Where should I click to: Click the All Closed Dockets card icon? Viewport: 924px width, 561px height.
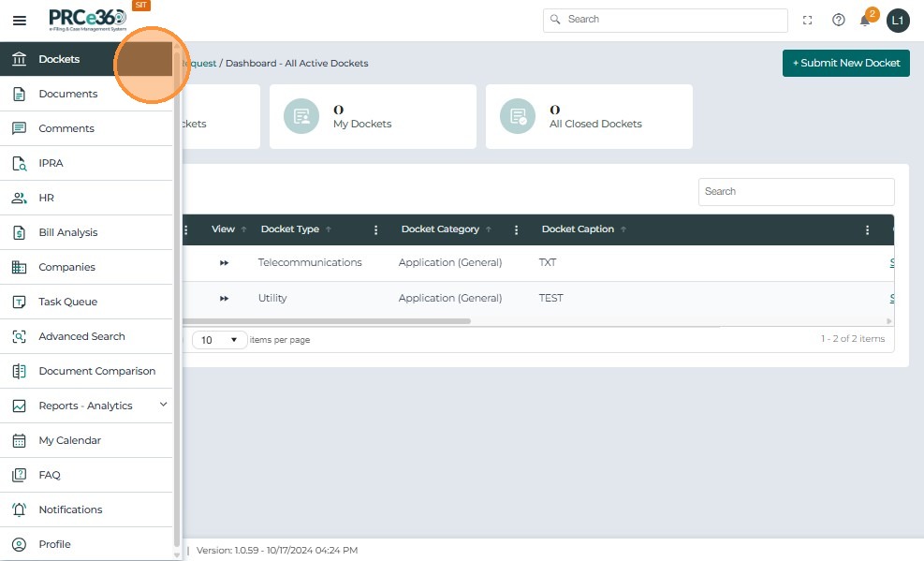517,116
